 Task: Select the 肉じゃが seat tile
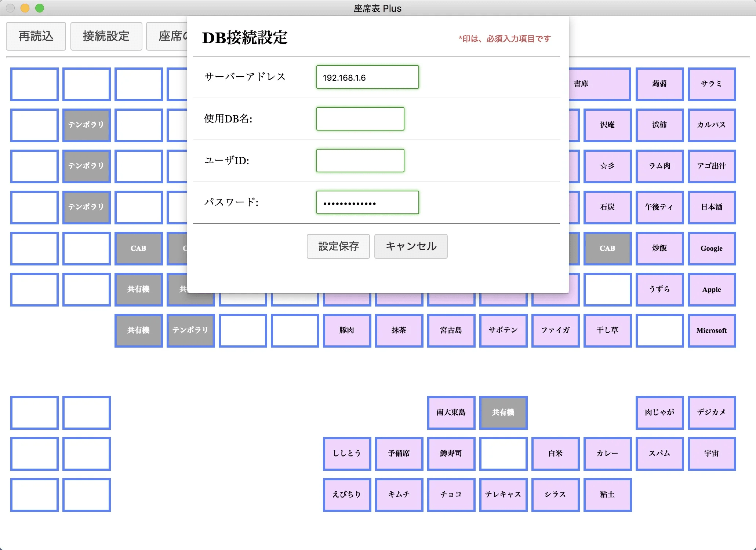tap(659, 412)
